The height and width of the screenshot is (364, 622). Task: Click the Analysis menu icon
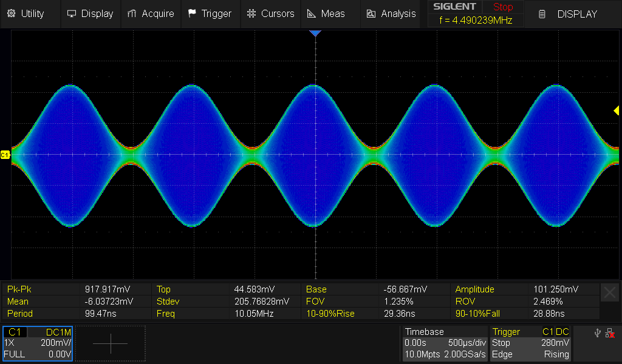371,13
